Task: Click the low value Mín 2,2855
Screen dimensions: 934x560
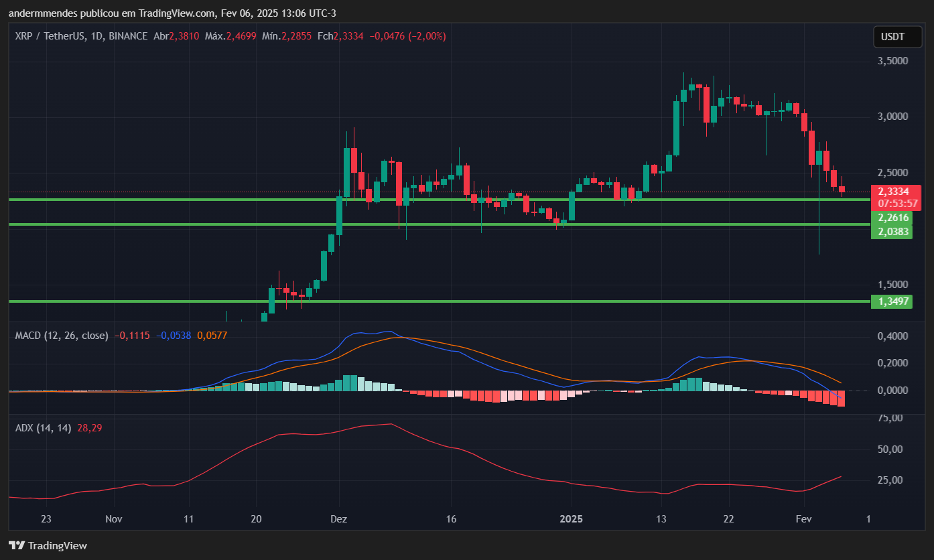Action: (287, 36)
